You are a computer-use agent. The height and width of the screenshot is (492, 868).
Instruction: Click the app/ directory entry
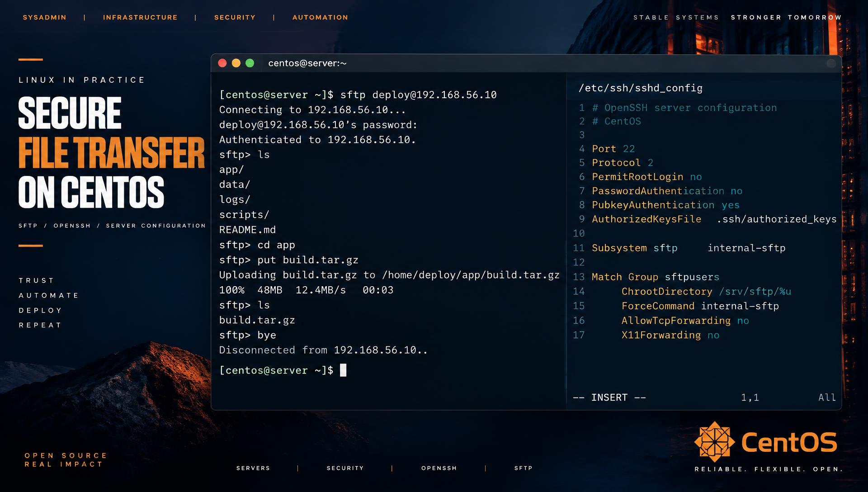[x=231, y=170]
